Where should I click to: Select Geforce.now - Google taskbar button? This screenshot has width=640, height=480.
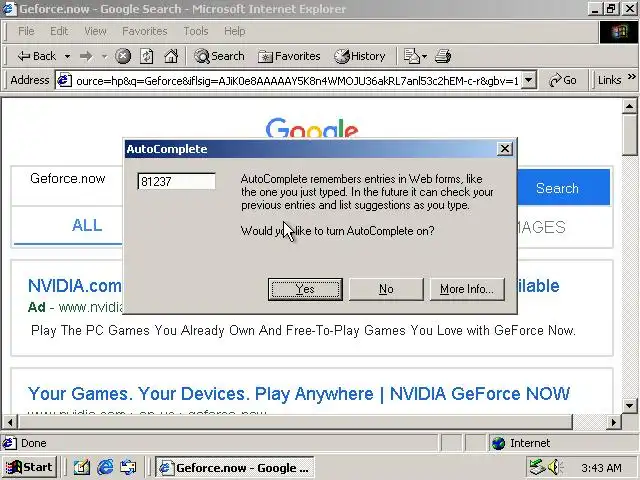[x=234, y=467]
